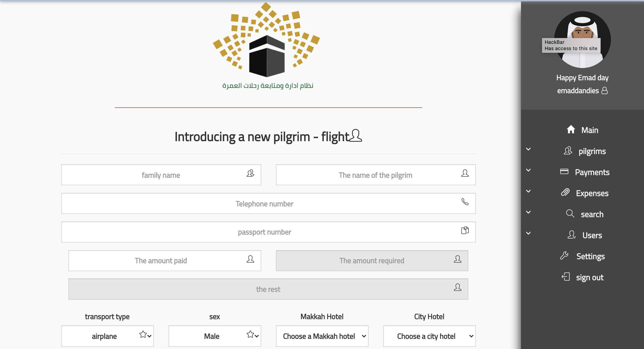Viewport: 644px width, 349px height.
Task: Open the sex Male dropdown
Action: click(214, 336)
